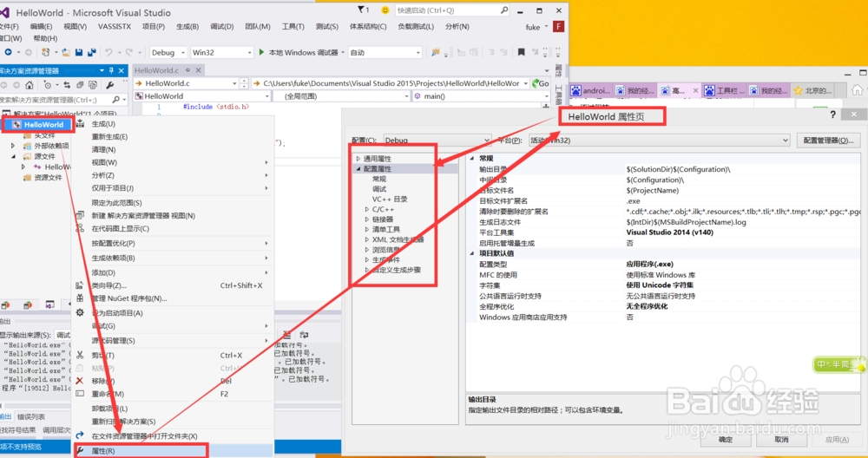Click the feedback smiley icon in title bar
The width and height of the screenshot is (868, 458).
[385, 10]
